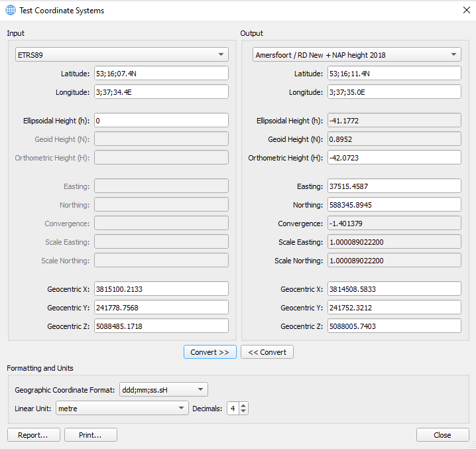
Task: Increase the Decimals value with up arrow
Action: (x=243, y=405)
